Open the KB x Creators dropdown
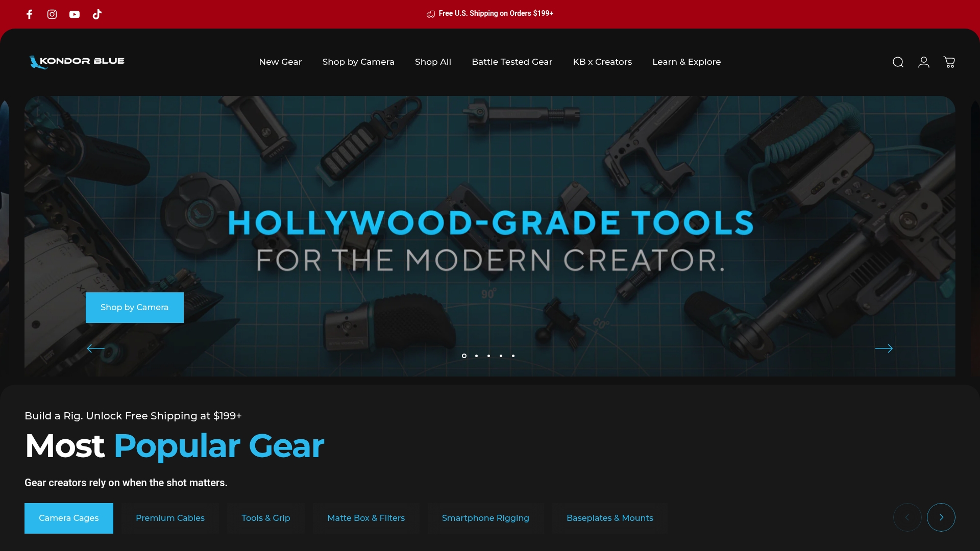Image resolution: width=980 pixels, height=551 pixels. click(602, 62)
